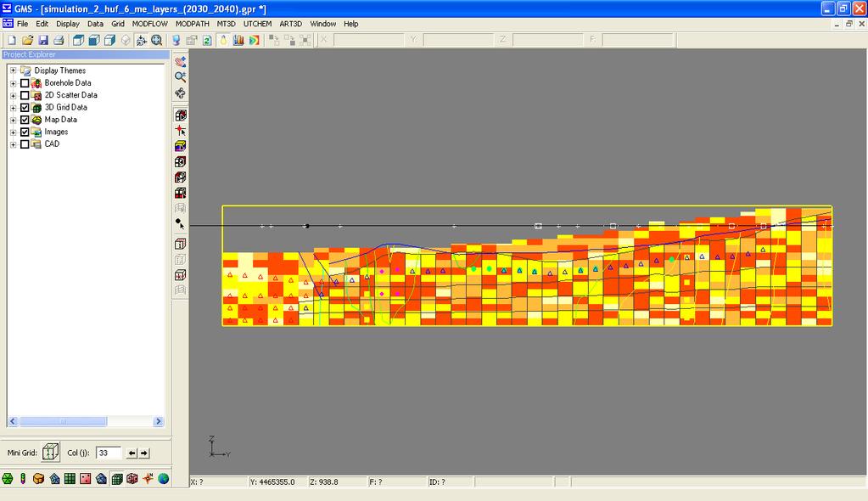Expand the Map Data tree node
The height and width of the screenshot is (501, 868).
pyautogui.click(x=14, y=120)
